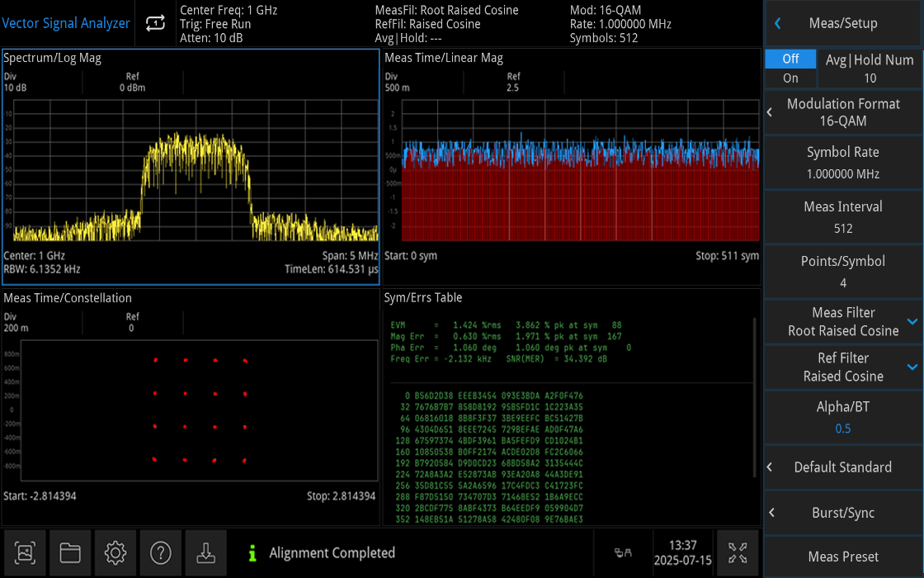Open the settings gear
Image resolution: width=924 pixels, height=578 pixels.
pos(115,552)
